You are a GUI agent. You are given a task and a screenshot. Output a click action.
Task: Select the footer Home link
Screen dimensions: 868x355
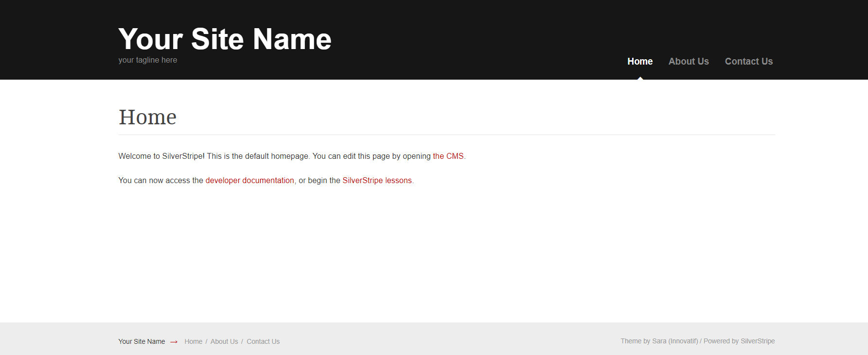pos(193,341)
